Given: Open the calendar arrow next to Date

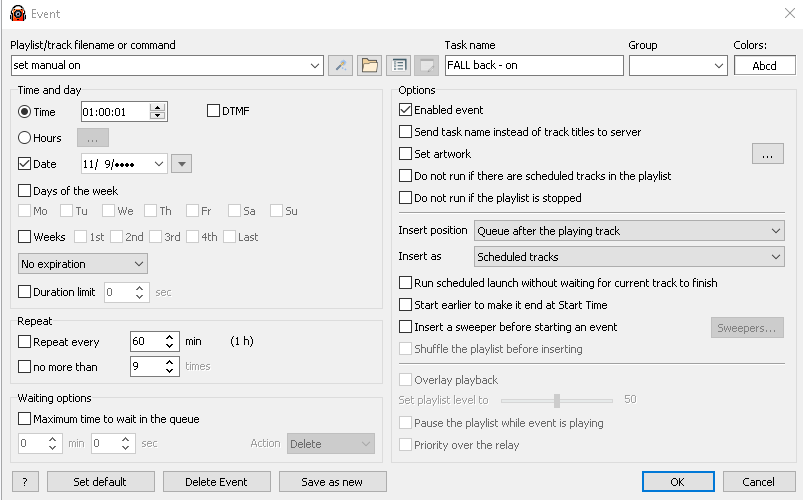Looking at the screenshot, I should (x=182, y=164).
